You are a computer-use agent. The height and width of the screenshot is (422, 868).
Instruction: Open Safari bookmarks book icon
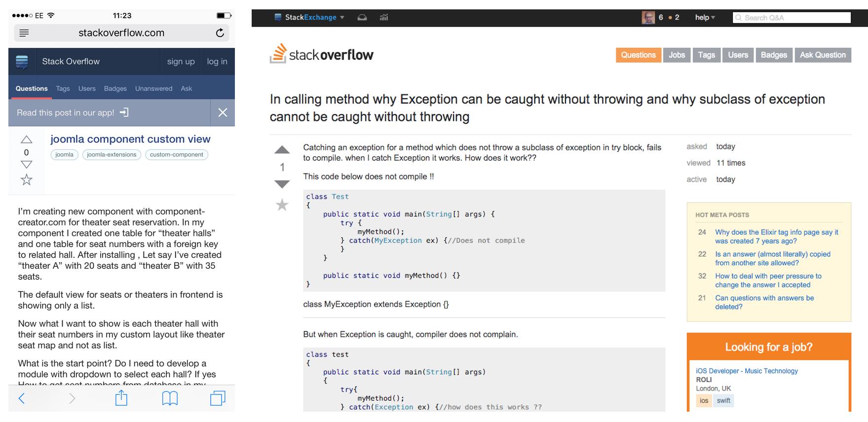click(x=170, y=398)
